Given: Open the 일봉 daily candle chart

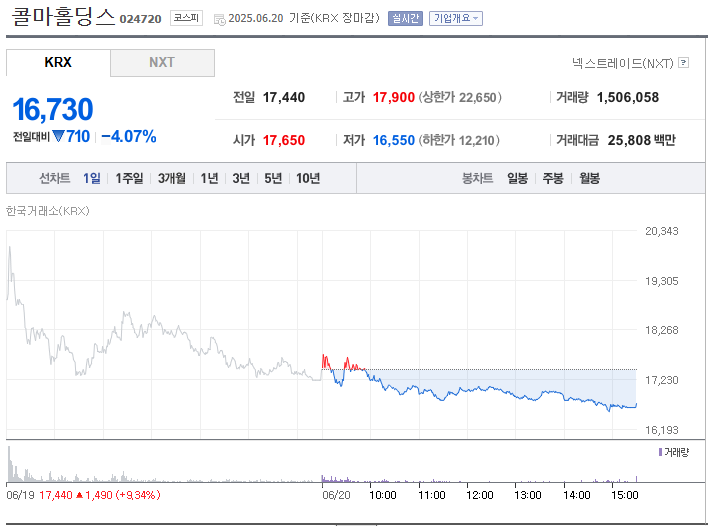Looking at the screenshot, I should point(517,178).
